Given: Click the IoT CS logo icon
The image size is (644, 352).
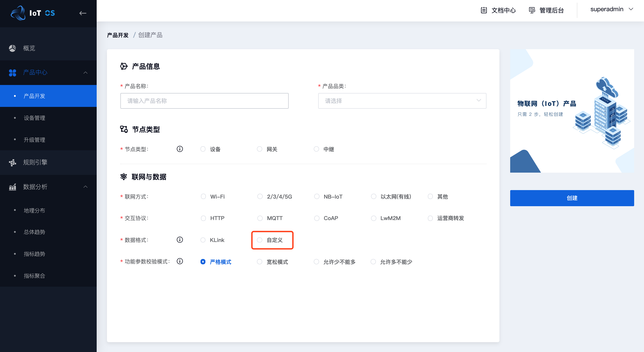Looking at the screenshot, I should [x=17, y=13].
